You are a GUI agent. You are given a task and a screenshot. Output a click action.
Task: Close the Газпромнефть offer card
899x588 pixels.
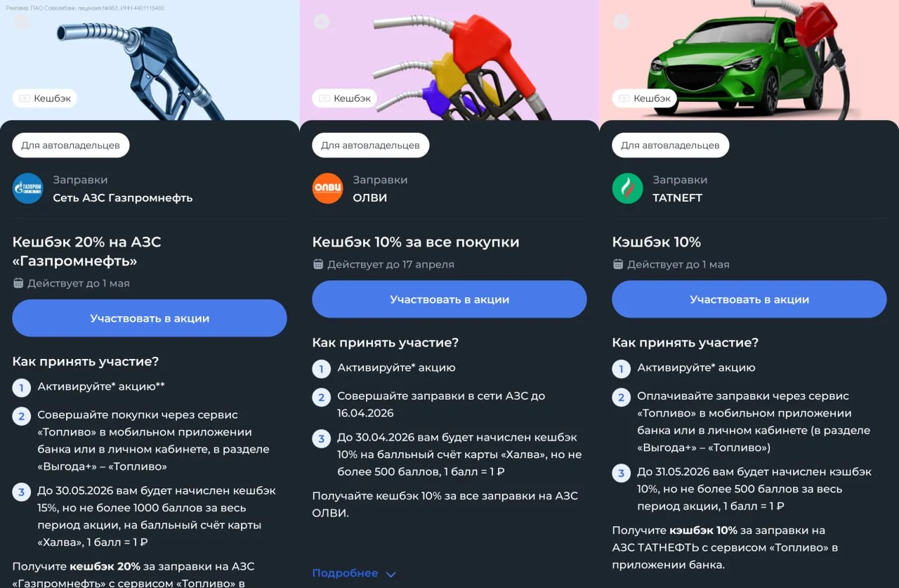coord(22,22)
